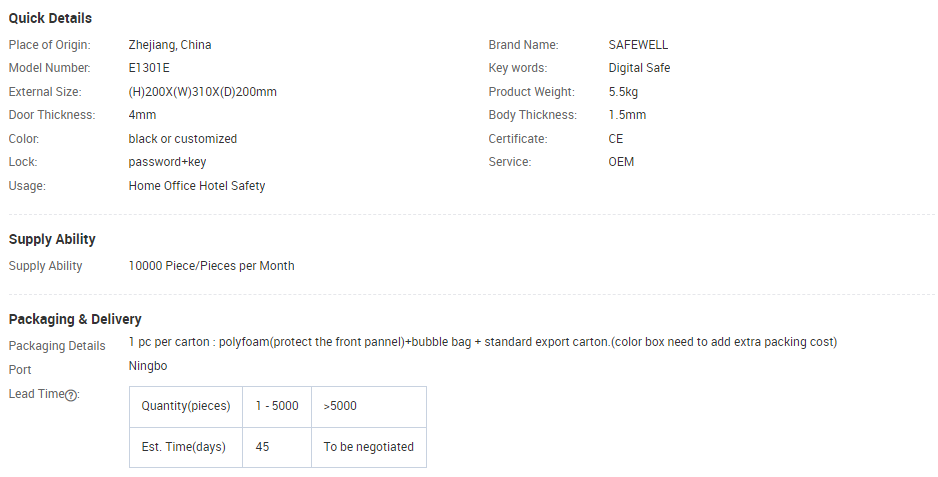The height and width of the screenshot is (477, 938).
Task: Select the Quick Details heading
Action: [50, 19]
